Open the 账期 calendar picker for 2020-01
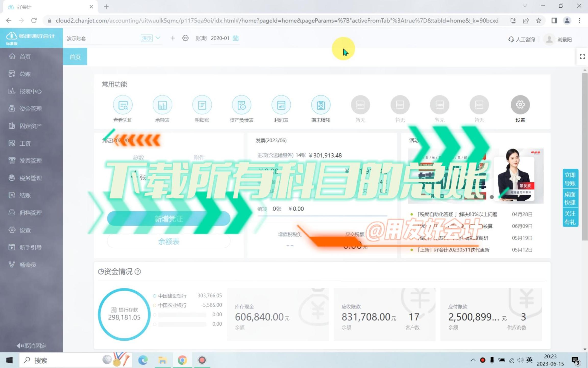This screenshot has width=588, height=368. [x=235, y=38]
